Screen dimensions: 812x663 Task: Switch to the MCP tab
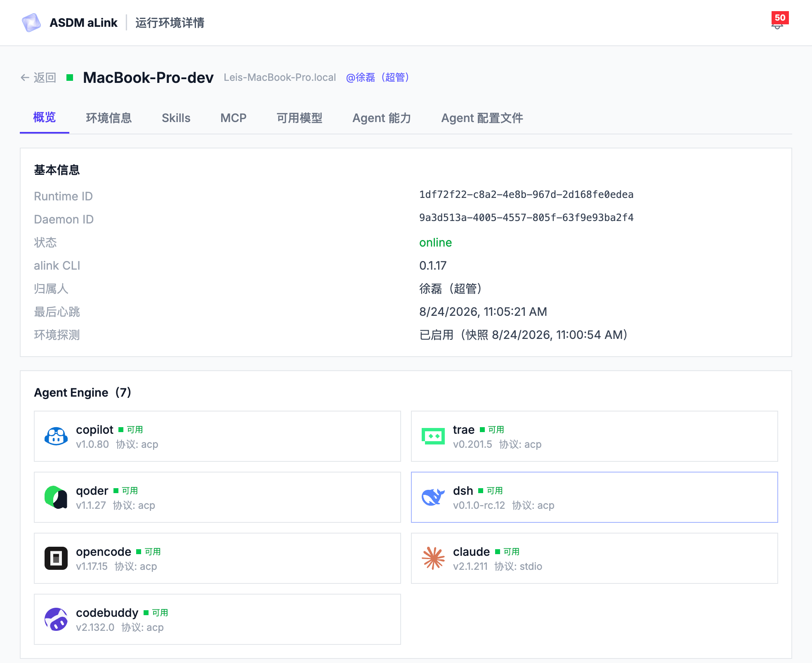tap(234, 118)
